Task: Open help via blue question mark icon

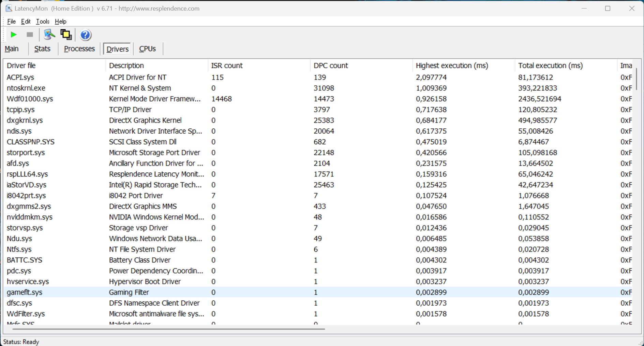Action: click(x=86, y=35)
